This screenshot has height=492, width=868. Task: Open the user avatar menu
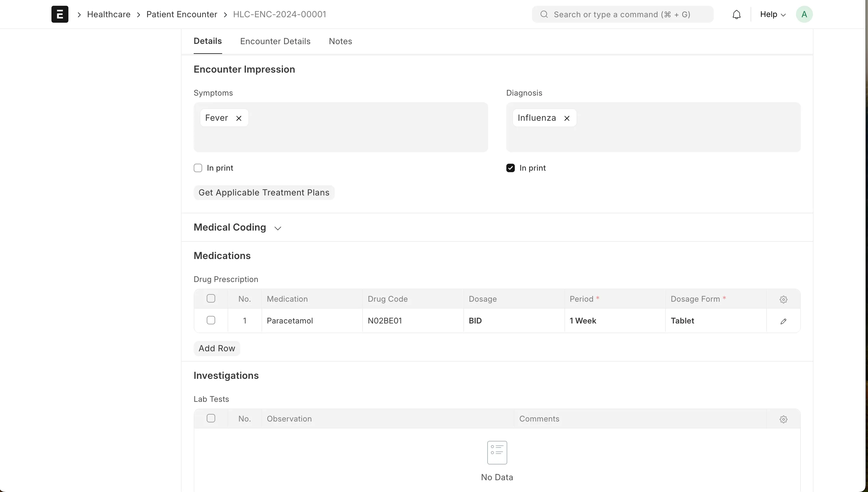804,14
